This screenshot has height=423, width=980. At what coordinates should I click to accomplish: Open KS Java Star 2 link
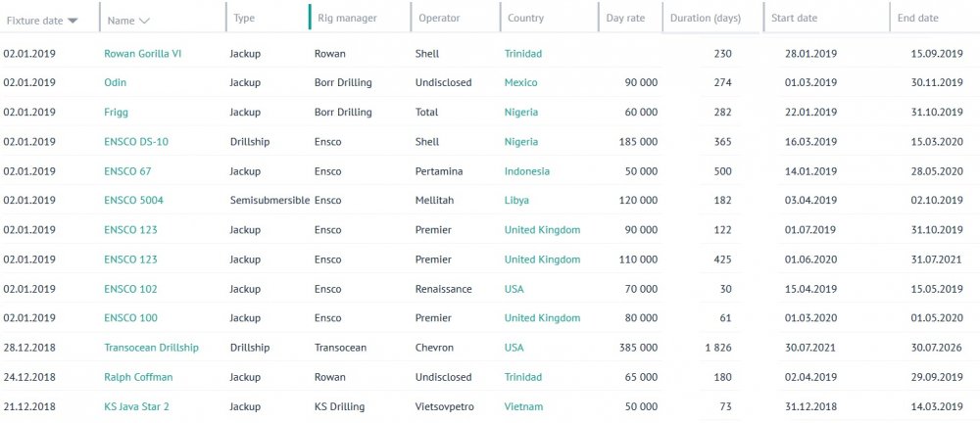(136, 406)
